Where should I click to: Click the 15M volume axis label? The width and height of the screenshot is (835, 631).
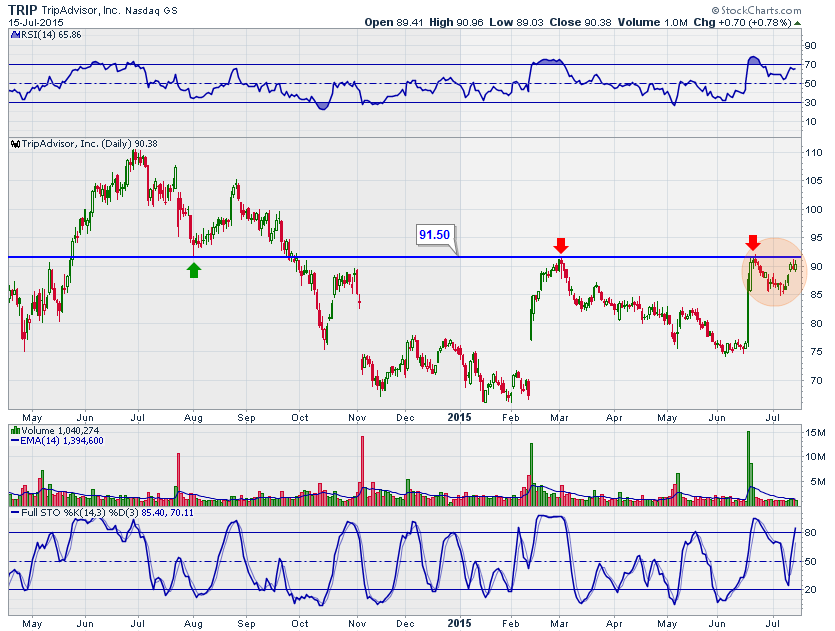click(815, 432)
